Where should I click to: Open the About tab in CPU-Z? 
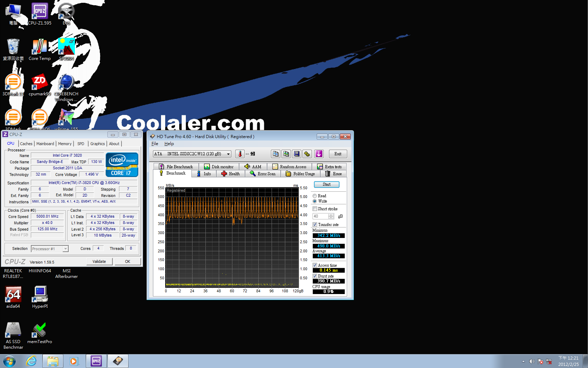114,144
